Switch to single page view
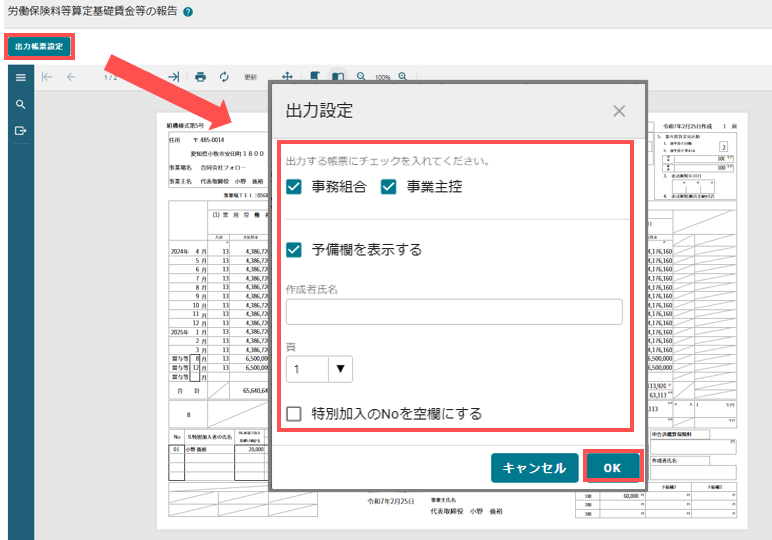Screen dimensions: 772x540 [x=315, y=76]
